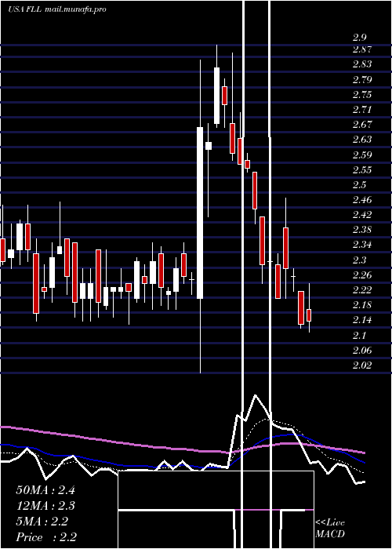
Task: Click the 2.59 price axis label
Action: click(x=362, y=155)
